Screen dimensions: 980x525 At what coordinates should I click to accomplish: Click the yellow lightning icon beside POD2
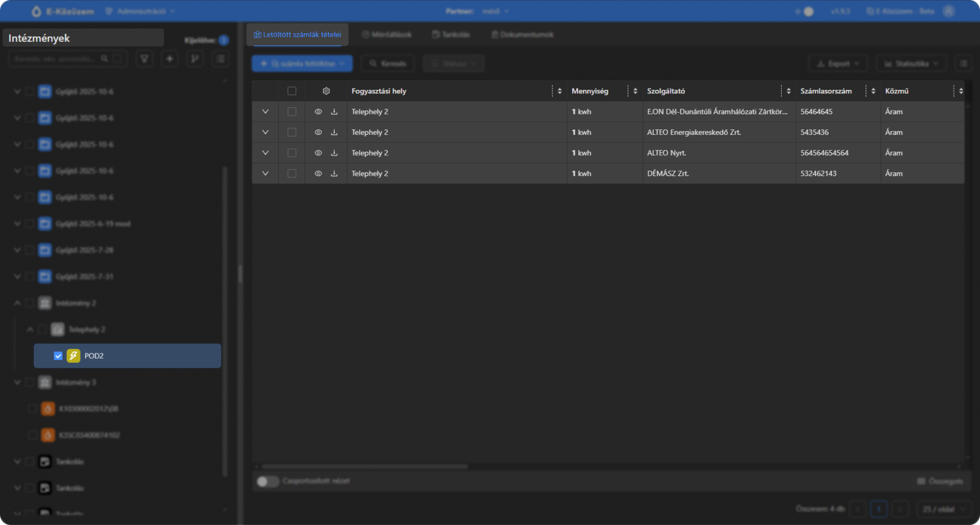coord(73,356)
